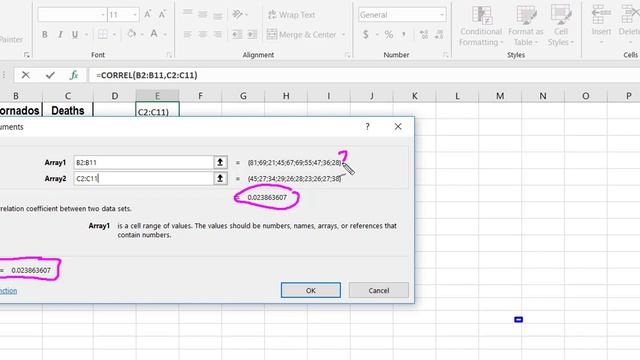This screenshot has width=640, height=360.
Task: Select column K header
Action: (414, 96)
